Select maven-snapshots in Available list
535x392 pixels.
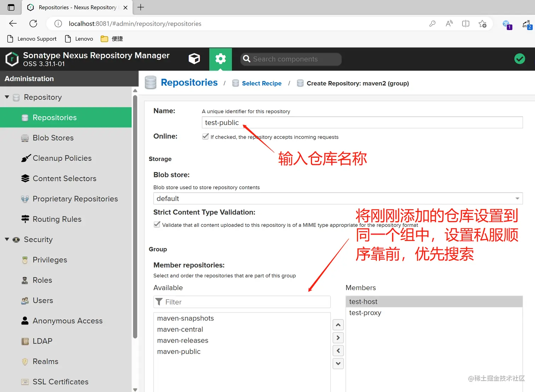[x=242, y=318]
